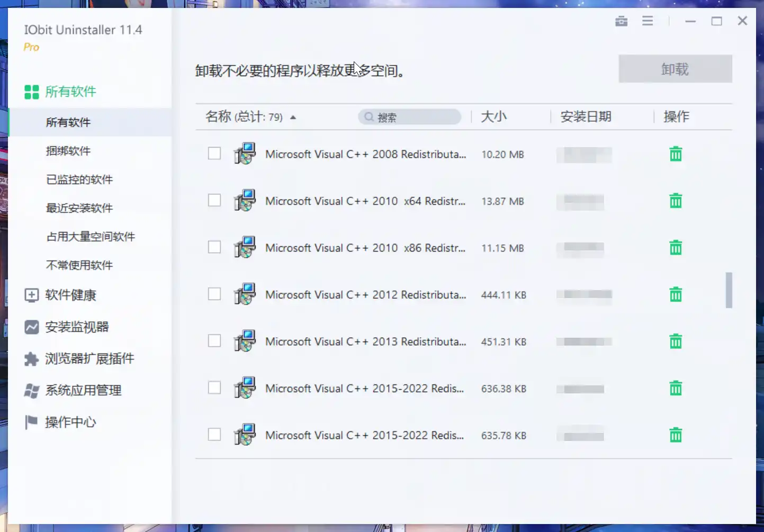Click the 系统应用管理 Windows flag icon

pos(32,391)
